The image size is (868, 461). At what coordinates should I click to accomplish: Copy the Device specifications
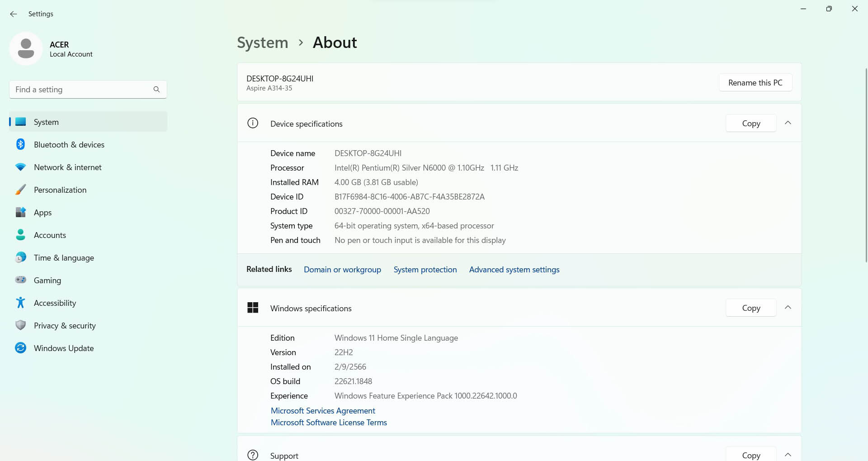pyautogui.click(x=751, y=123)
